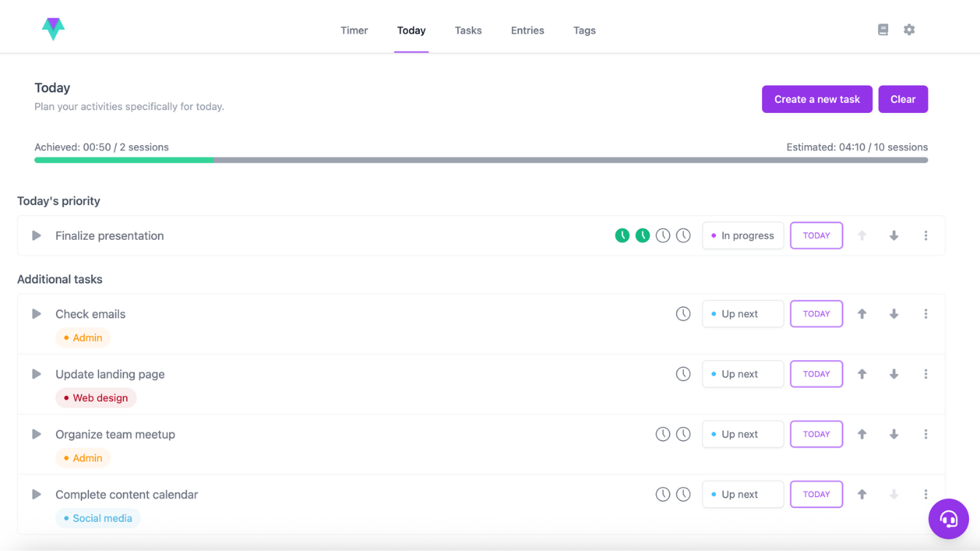Click the app logo in header

click(53, 29)
